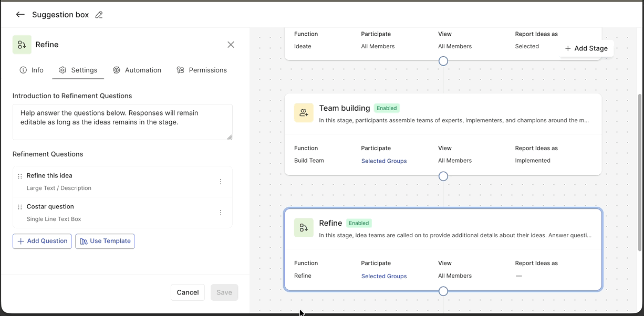Switch to the Settings tab
The image size is (644, 316).
click(78, 70)
